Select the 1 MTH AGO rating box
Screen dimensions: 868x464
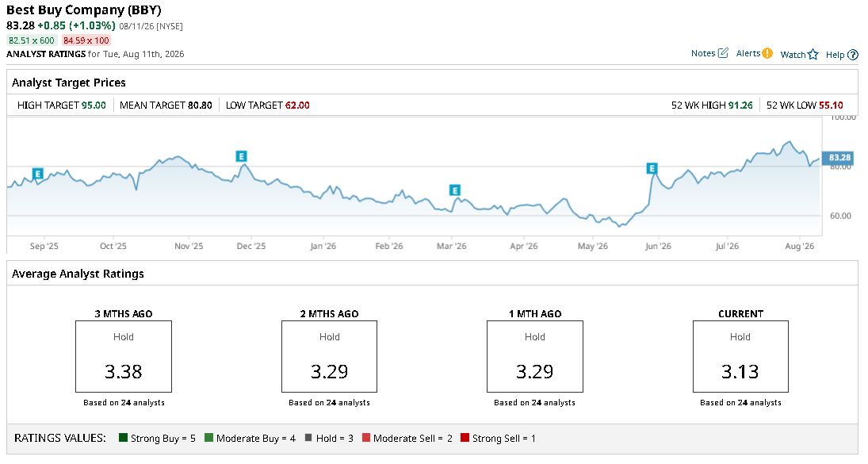pyautogui.click(x=535, y=357)
